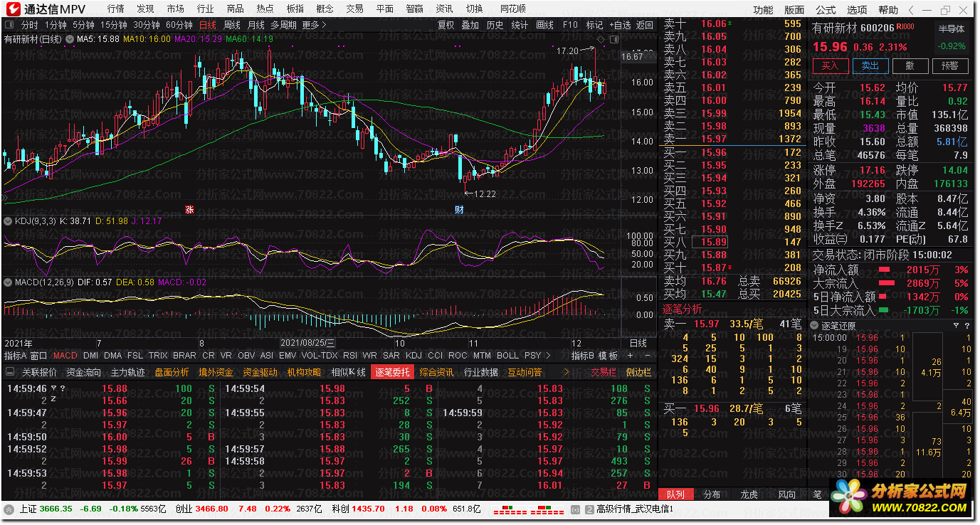Select the TRIX indicator

coord(158,356)
